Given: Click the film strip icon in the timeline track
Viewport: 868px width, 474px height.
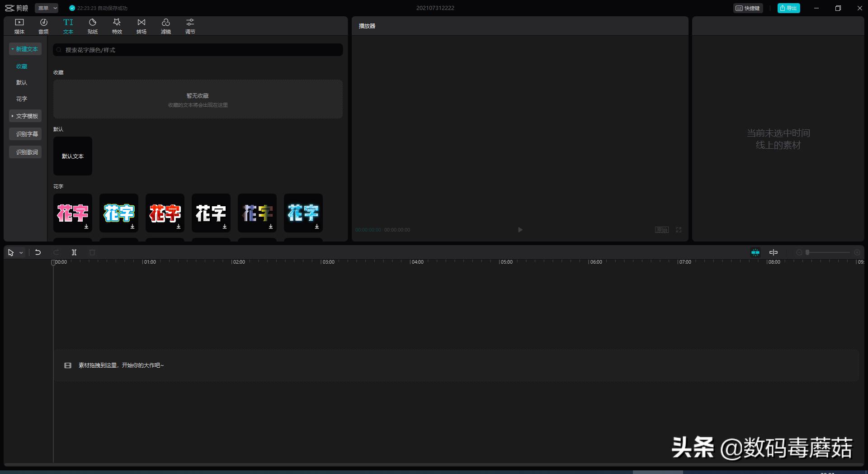Looking at the screenshot, I should pyautogui.click(x=68, y=365).
